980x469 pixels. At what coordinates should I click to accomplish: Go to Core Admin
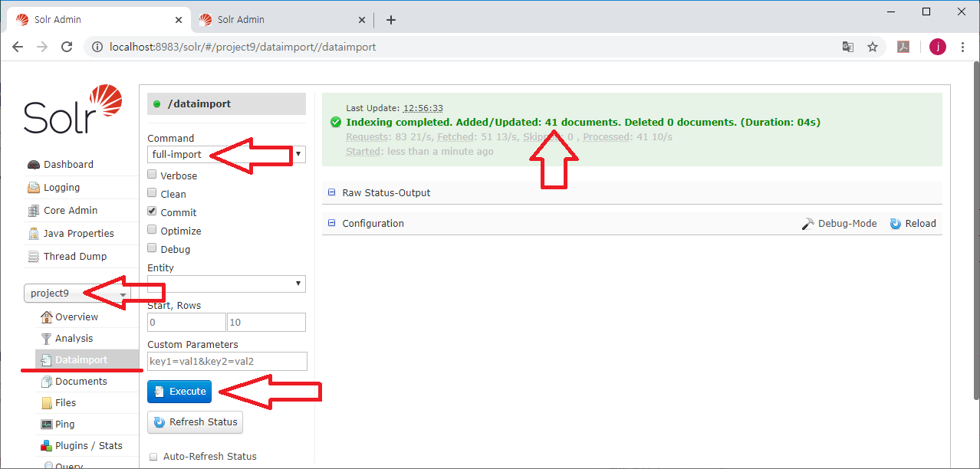(71, 210)
